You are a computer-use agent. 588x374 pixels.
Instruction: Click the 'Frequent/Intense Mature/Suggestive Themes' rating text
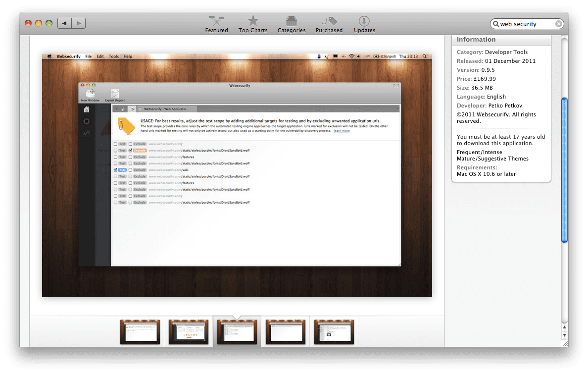click(492, 156)
